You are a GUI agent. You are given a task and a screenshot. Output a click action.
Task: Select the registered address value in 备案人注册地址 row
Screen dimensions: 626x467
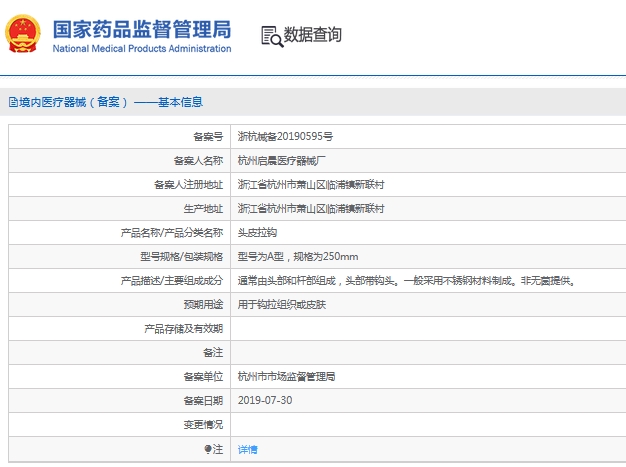tap(311, 185)
